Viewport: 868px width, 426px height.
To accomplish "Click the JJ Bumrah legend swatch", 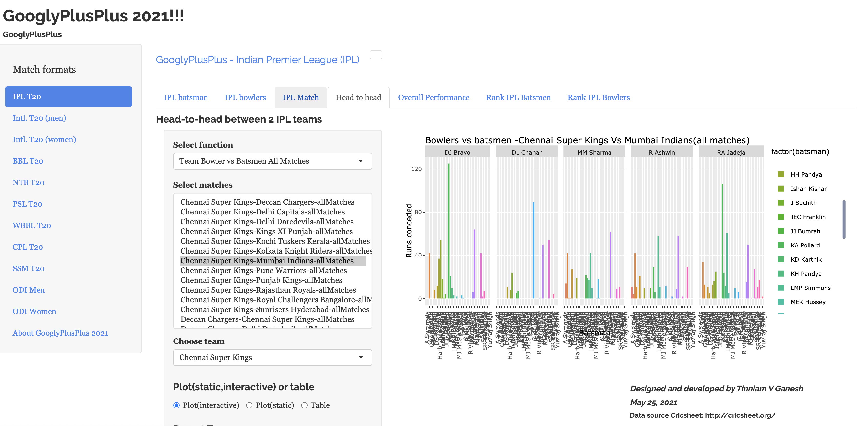I will (781, 231).
